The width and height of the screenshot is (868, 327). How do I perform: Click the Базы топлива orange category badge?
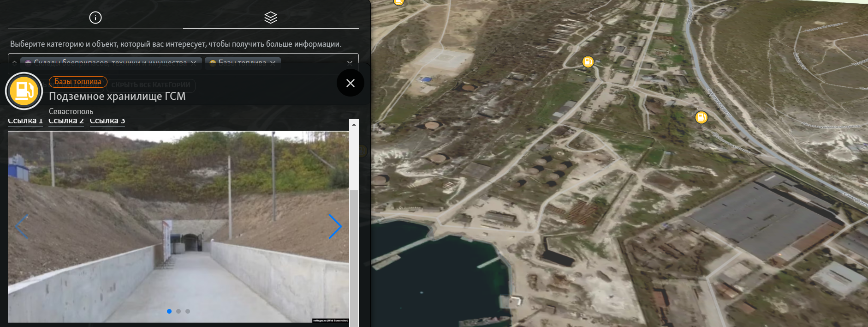pyautogui.click(x=78, y=82)
